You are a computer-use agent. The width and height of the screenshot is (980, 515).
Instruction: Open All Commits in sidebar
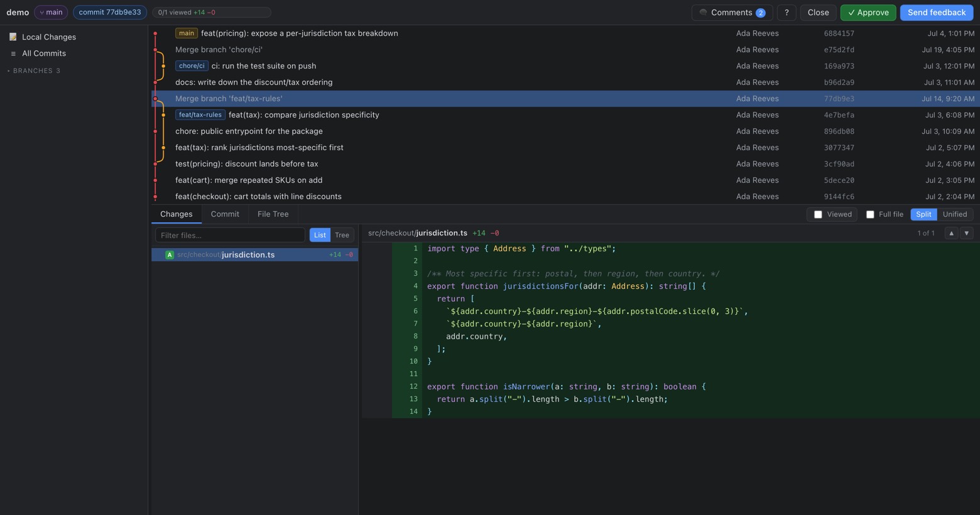pos(74,53)
